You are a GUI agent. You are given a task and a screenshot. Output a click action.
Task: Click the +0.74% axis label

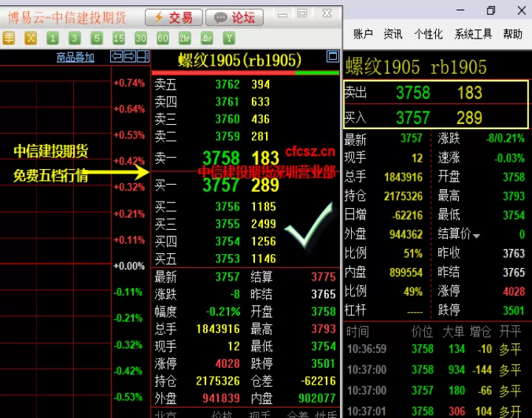[129, 83]
